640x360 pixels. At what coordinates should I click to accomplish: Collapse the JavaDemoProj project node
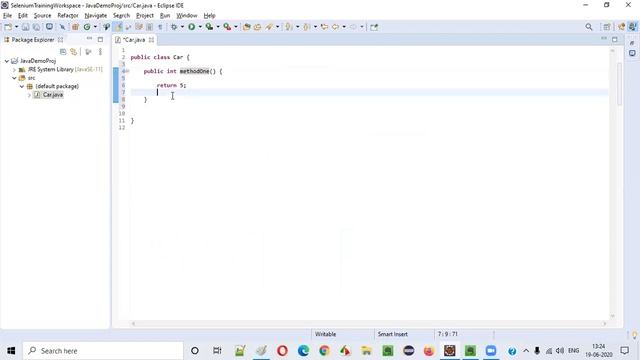(x=7, y=61)
